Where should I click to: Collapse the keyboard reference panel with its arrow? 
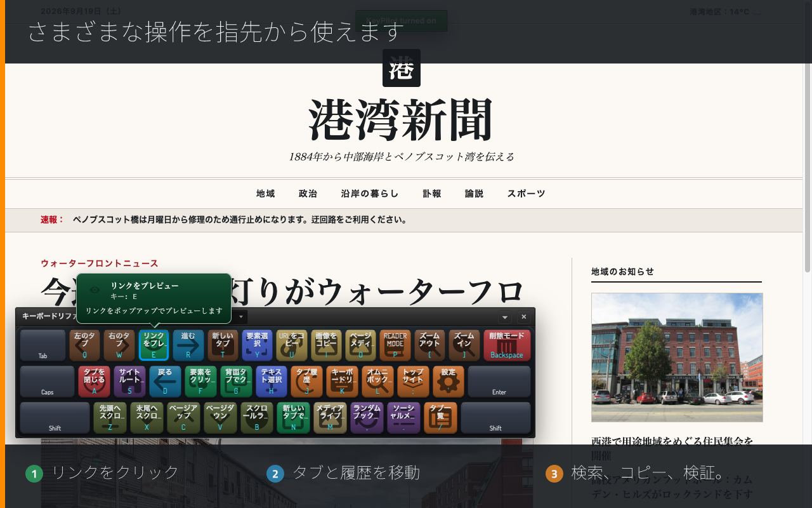505,316
